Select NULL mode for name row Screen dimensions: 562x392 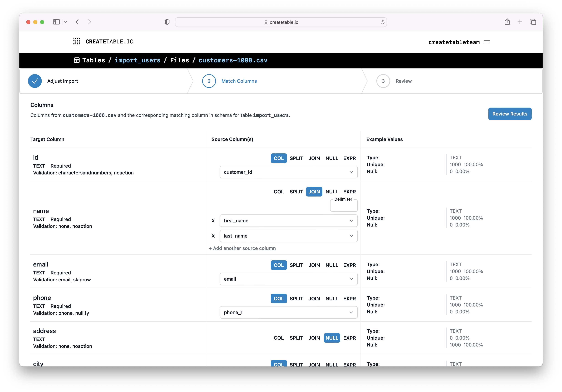332,192
